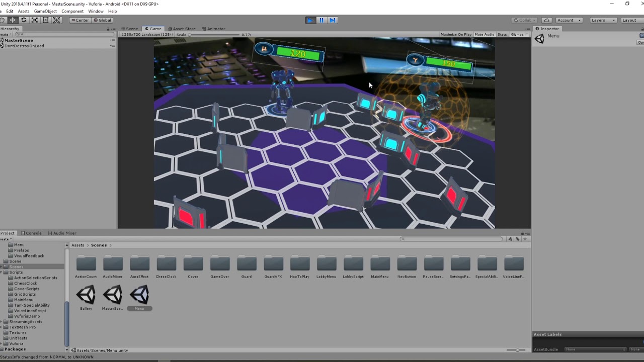Open the Gallery scene asset
Viewport: 644px width, 362px height.
(86, 297)
